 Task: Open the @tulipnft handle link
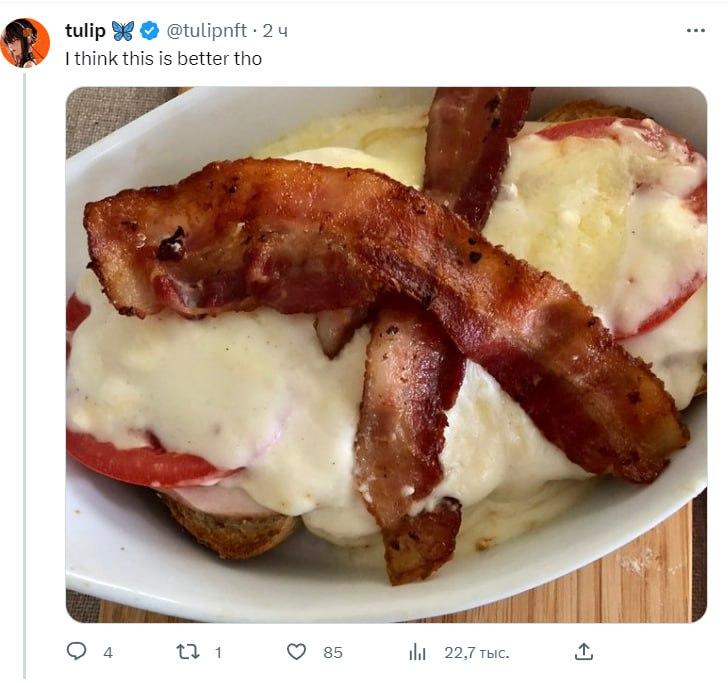[206, 31]
